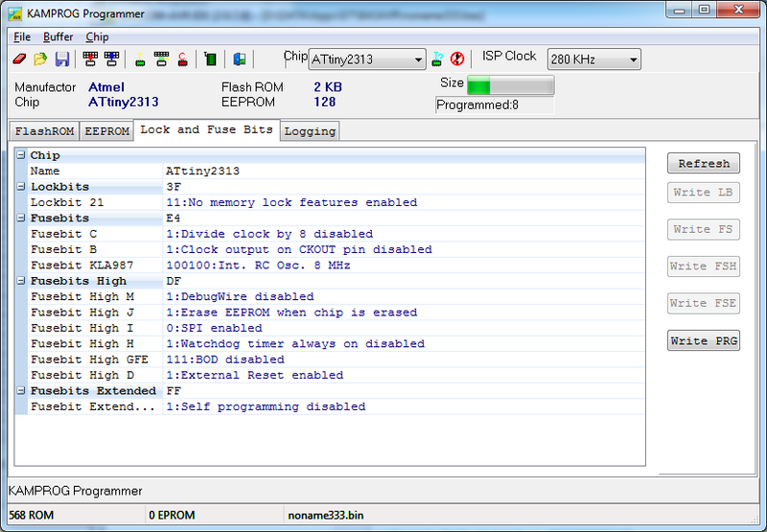Viewport: 767px width, 532px height.
Task: Select the Lockbit 21 row value
Action: click(404, 202)
